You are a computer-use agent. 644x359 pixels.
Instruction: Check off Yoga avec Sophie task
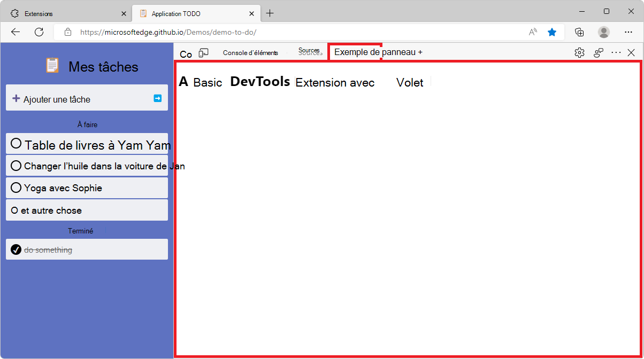16,188
